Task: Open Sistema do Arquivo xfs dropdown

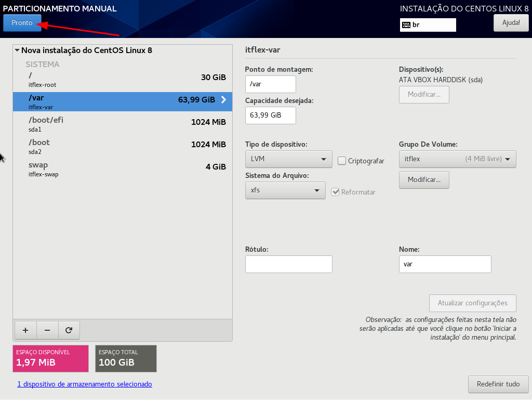Action: point(285,190)
